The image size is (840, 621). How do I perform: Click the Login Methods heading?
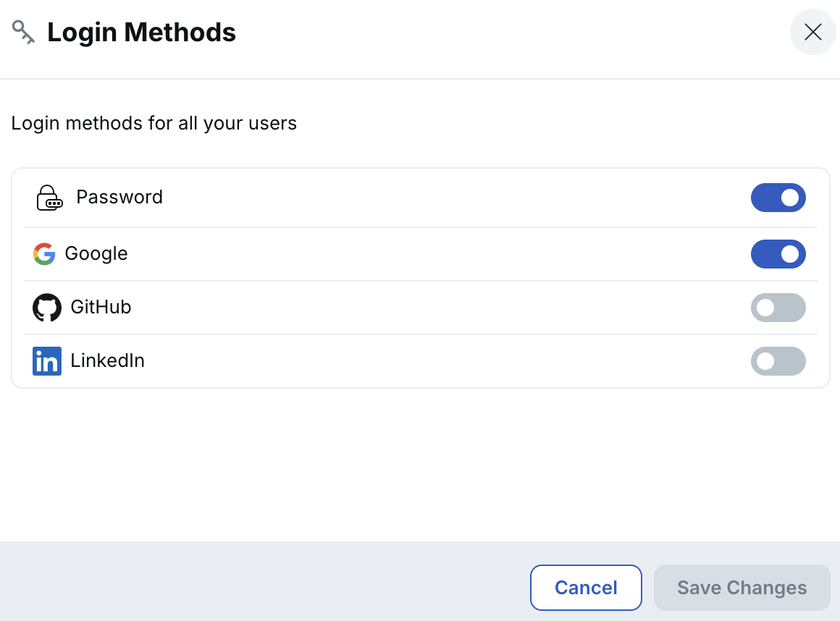tap(141, 32)
